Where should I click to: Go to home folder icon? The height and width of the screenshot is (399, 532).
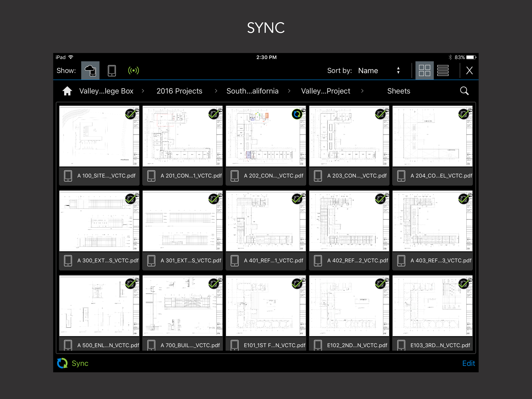tap(67, 91)
